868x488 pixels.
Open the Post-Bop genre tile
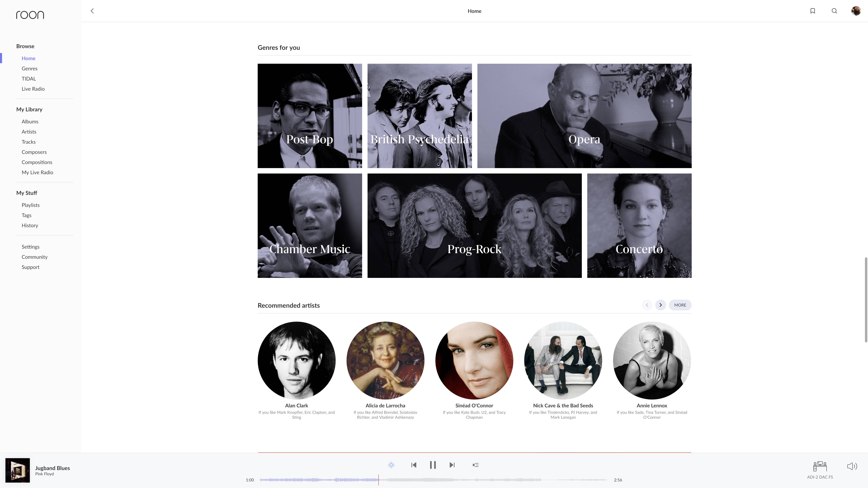pos(310,116)
